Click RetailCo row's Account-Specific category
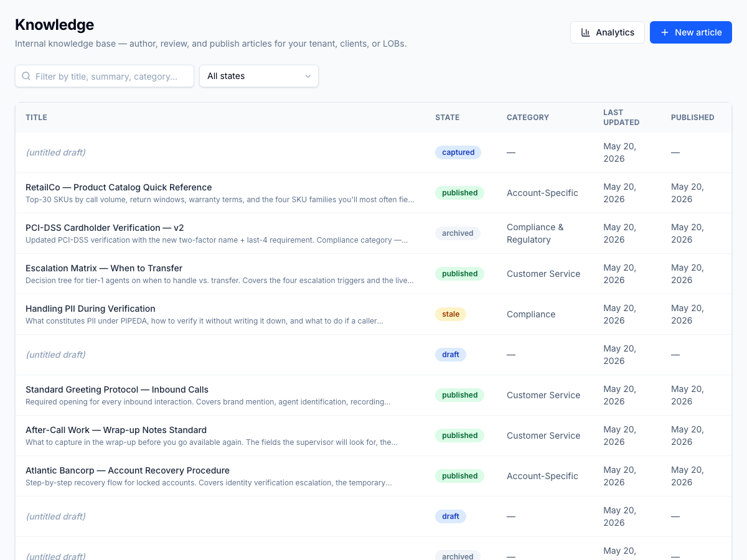The width and height of the screenshot is (747, 560). pos(542,193)
